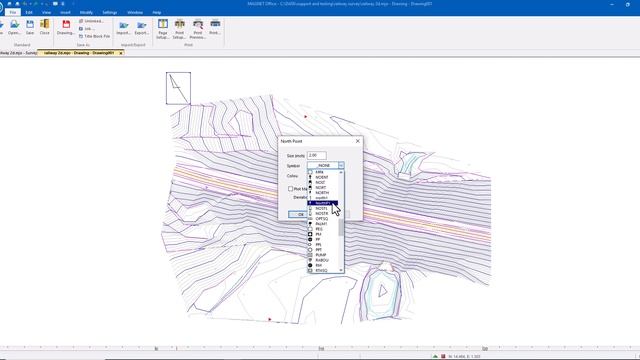Select the highlighted symbol list entry
Screen dimensions: 640x360
323,203
